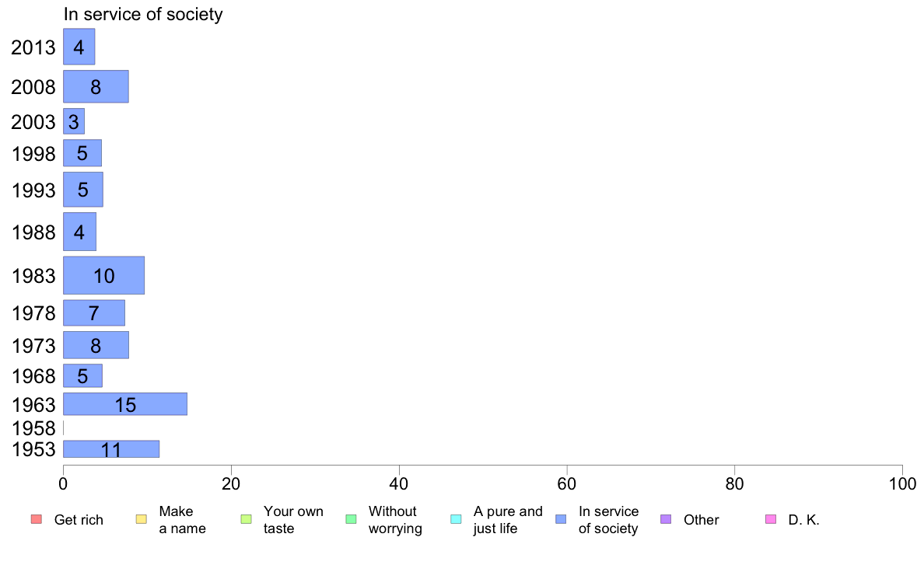Click the 1983 bar showing 10
This screenshot has height=572, width=924.
[x=103, y=275]
